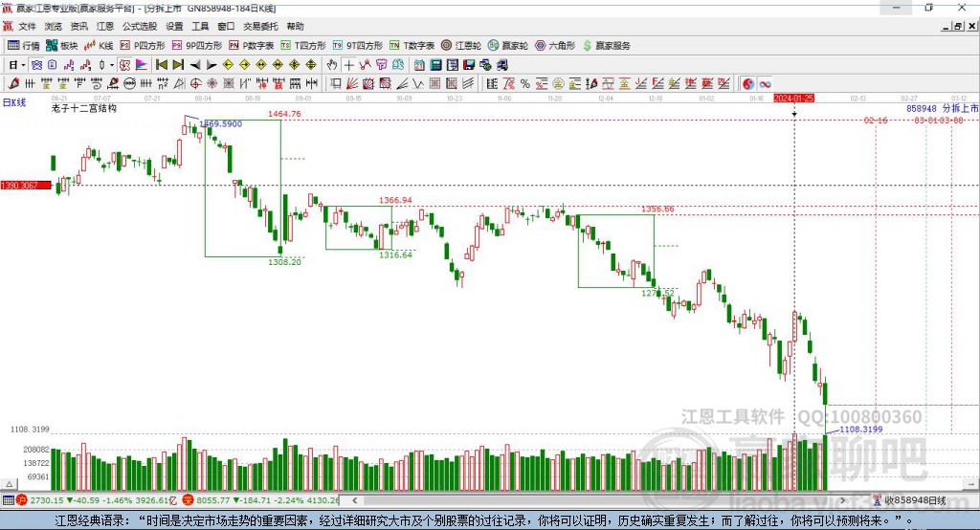Open the 设置 menu

pyautogui.click(x=174, y=26)
